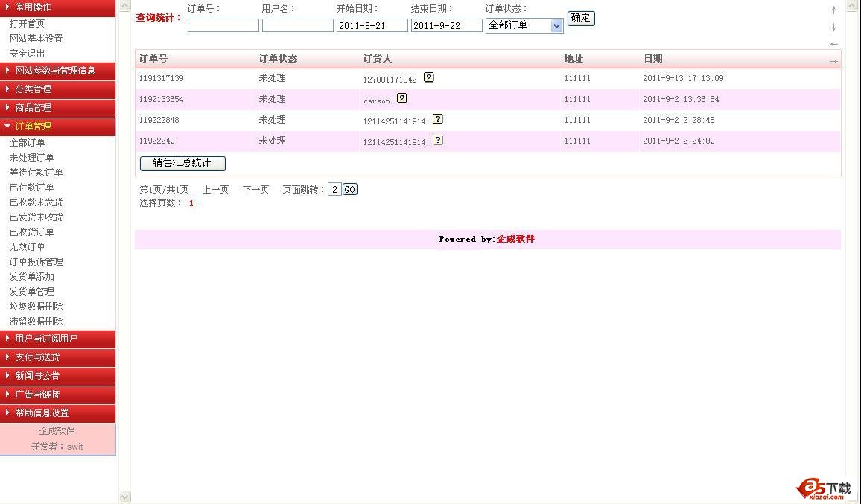
Task: Expand 帮助信息设置 section
Action: 57,413
